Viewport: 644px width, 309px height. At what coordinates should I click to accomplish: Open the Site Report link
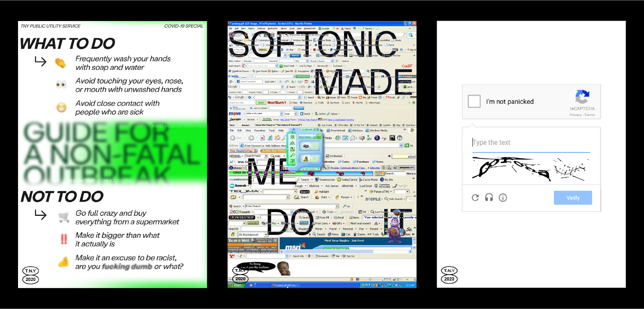(312, 120)
